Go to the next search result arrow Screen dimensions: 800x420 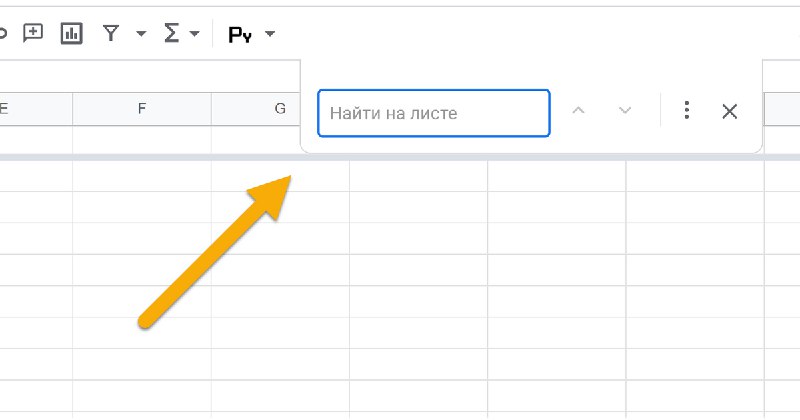click(625, 111)
